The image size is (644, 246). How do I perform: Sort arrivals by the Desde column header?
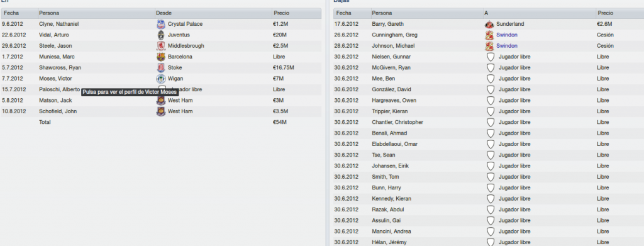pos(214,13)
